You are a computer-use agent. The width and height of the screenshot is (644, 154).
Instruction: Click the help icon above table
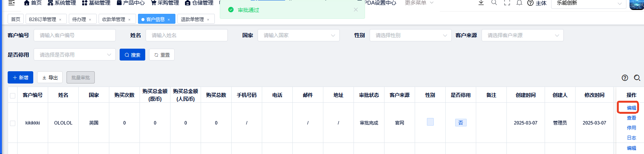pos(625,78)
